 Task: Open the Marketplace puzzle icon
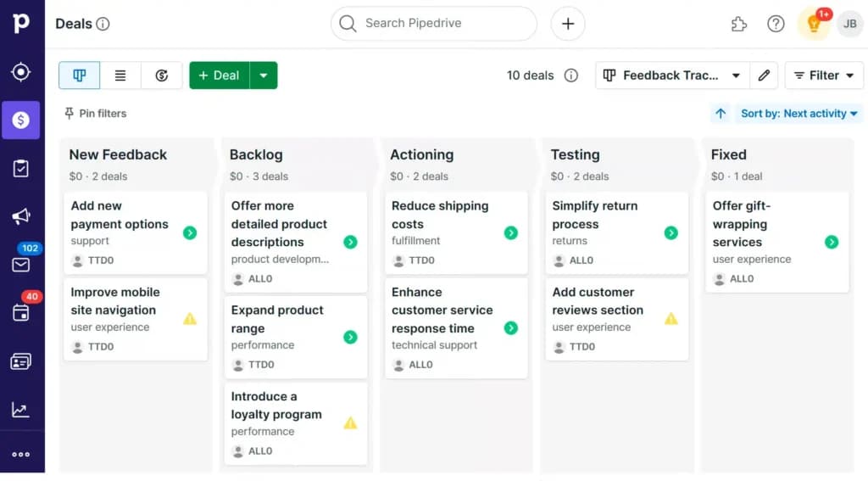739,24
